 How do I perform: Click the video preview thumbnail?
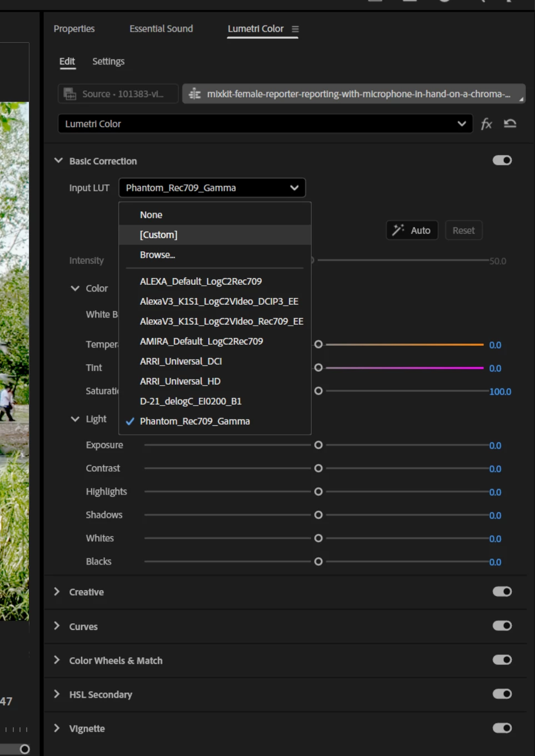tap(14, 361)
